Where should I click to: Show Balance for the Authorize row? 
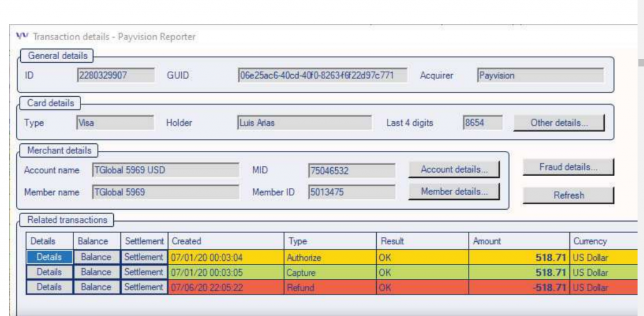point(96,257)
